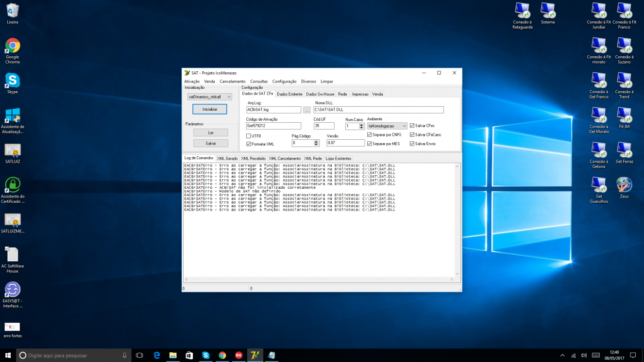Open the erro fortes desktop file
The height and width of the screenshot is (362, 644).
(x=13, y=329)
